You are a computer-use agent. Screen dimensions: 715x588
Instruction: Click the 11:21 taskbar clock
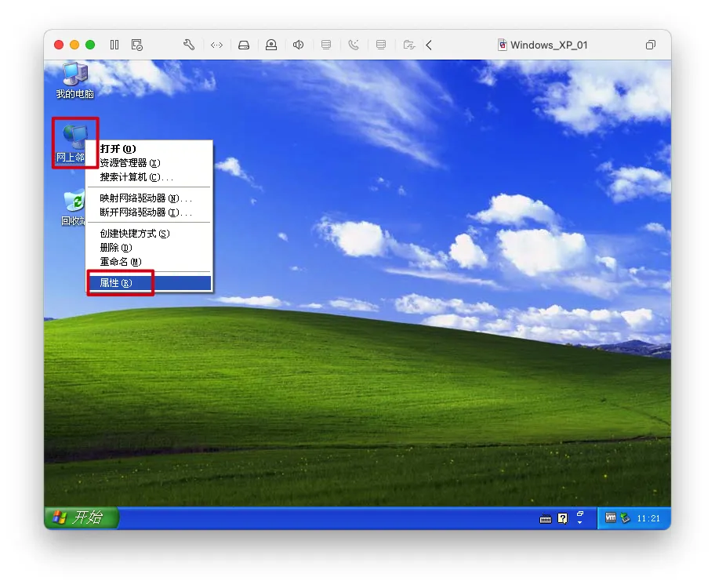[x=648, y=518]
